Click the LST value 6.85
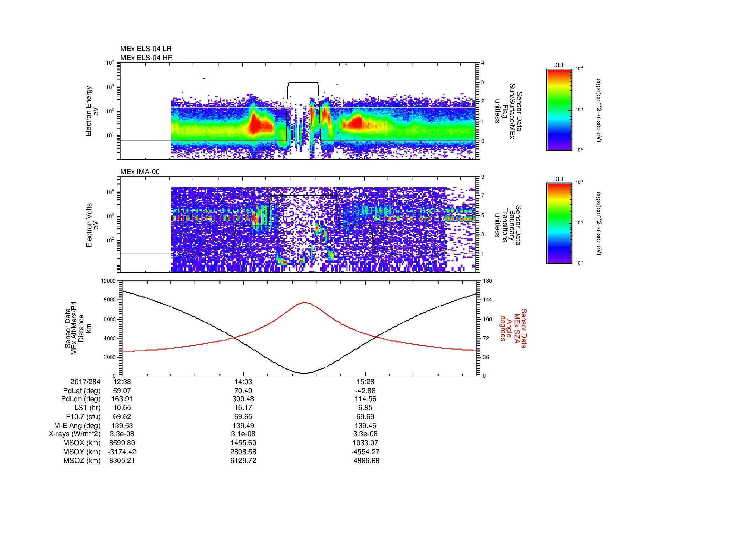This screenshot has width=756, height=534. point(365,408)
